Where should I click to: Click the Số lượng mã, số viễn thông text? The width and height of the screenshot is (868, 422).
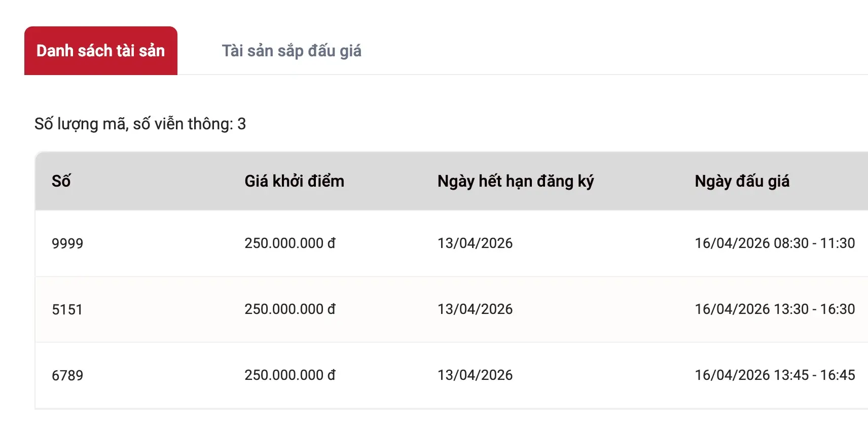click(x=140, y=124)
